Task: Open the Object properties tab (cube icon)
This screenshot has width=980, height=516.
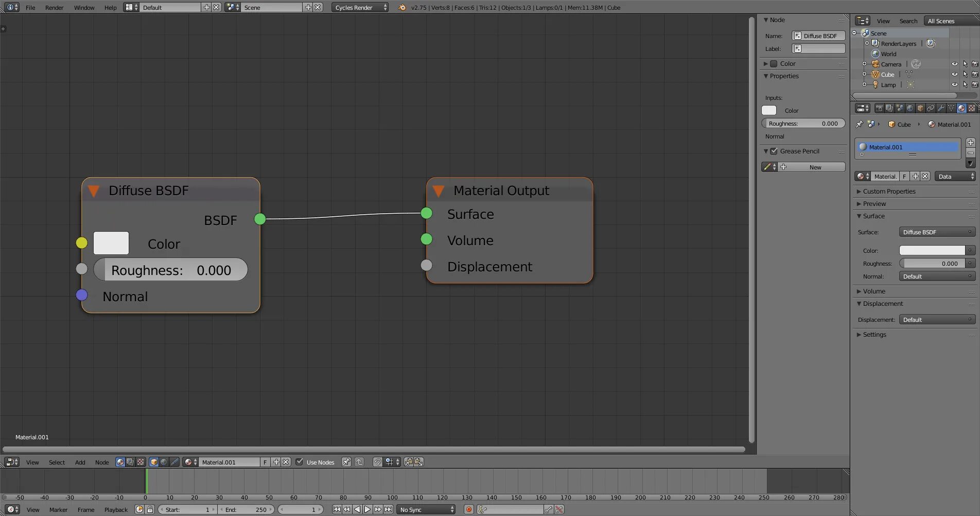Action: click(x=920, y=108)
